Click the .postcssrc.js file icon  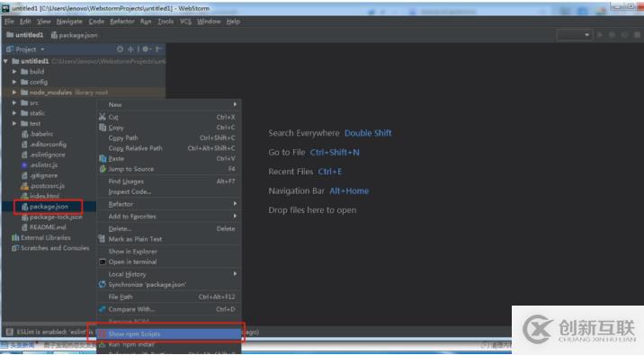[24, 186]
